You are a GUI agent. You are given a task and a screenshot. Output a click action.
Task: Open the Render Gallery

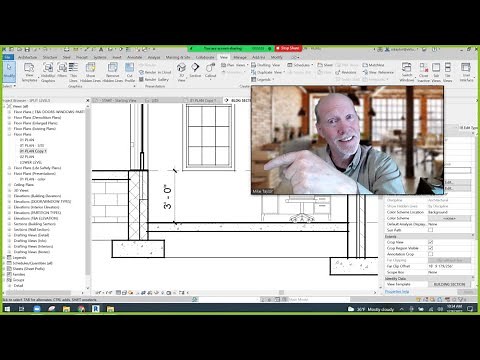(154, 79)
